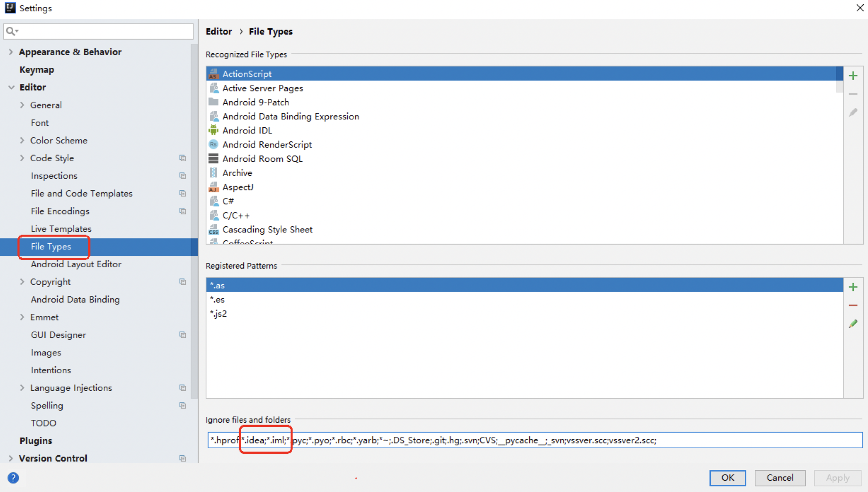The image size is (868, 492).
Task: Click the copy icon beside Code Style
Action: click(183, 158)
